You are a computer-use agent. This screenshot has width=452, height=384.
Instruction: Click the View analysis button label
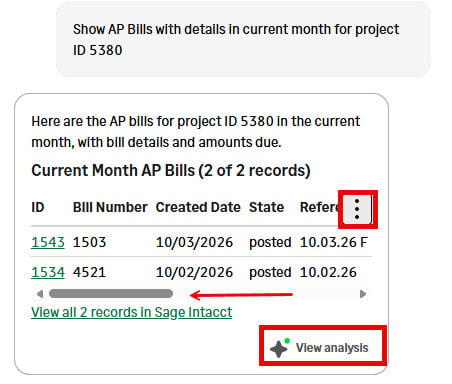pos(332,348)
